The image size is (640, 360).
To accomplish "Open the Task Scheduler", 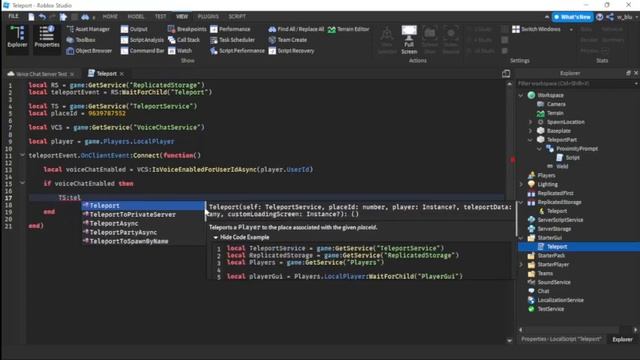I will tap(232, 40).
